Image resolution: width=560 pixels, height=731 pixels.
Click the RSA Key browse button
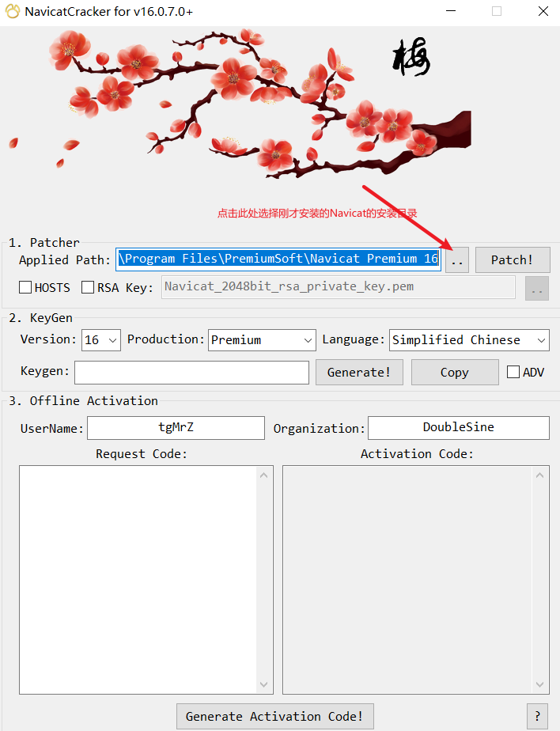[537, 288]
